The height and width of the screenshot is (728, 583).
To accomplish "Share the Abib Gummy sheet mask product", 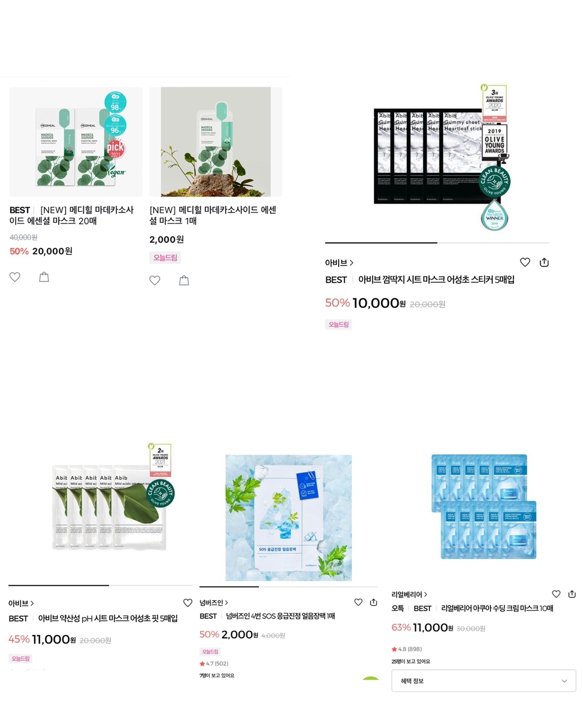I will click(x=544, y=262).
